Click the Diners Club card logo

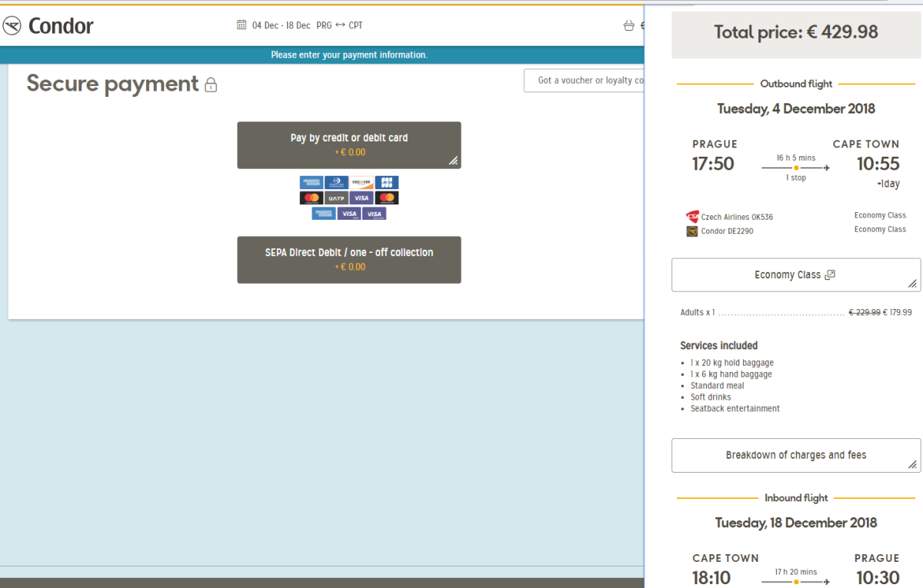[336, 183]
